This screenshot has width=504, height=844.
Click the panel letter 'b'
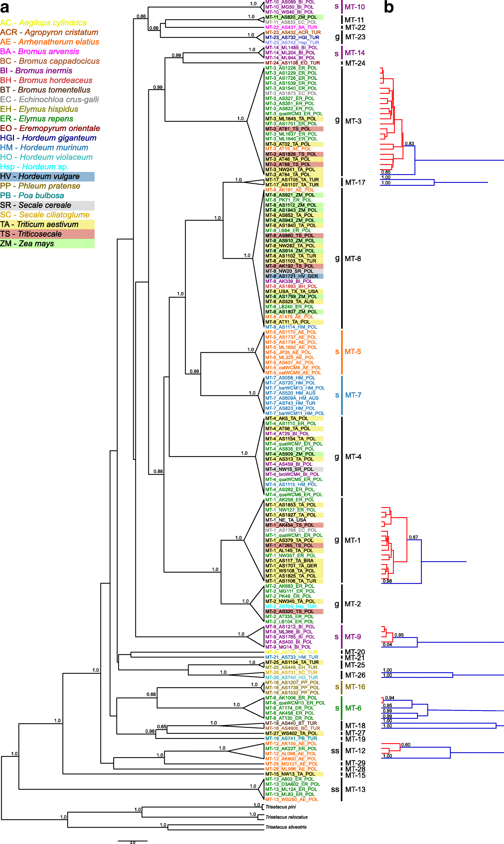tap(389, 8)
